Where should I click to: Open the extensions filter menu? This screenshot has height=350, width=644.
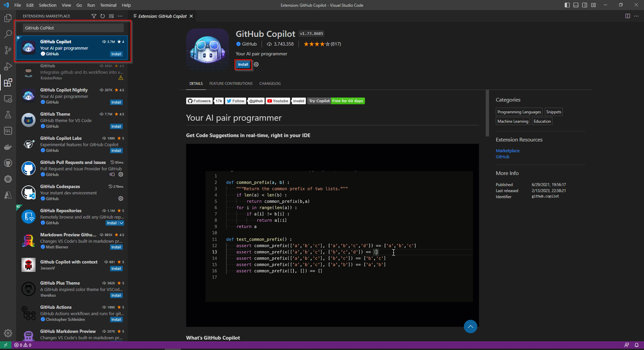(94, 16)
